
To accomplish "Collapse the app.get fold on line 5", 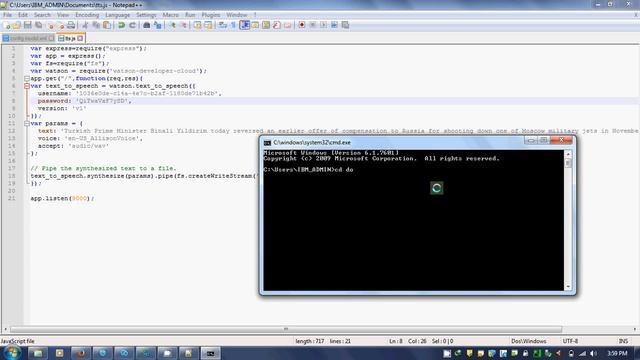I will pos(27,78).
